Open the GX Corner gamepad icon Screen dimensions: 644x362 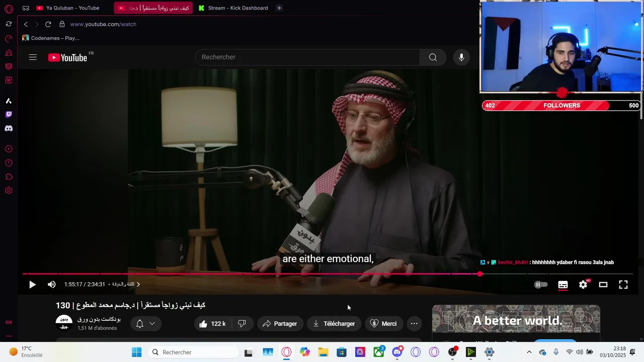point(26,8)
